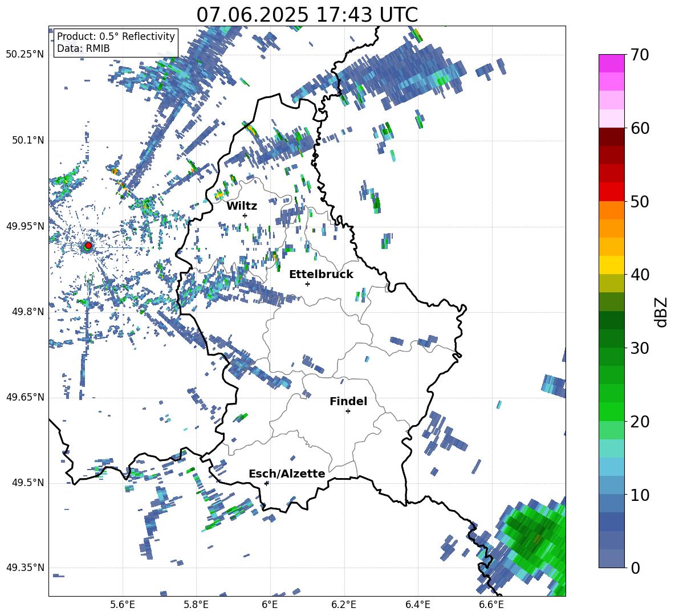This screenshot has height=616, width=675.
Task: Click the 70 colorbar tick label
Action: [640, 55]
